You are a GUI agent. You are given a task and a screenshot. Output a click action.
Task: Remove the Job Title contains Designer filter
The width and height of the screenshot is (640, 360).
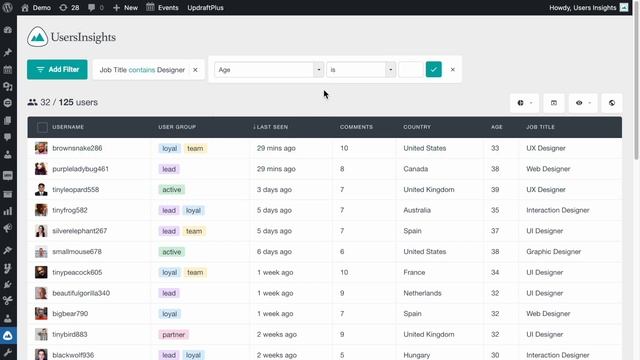196,70
